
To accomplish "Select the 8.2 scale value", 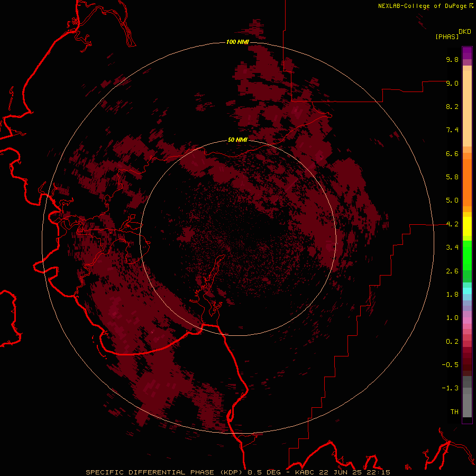I will (452, 106).
